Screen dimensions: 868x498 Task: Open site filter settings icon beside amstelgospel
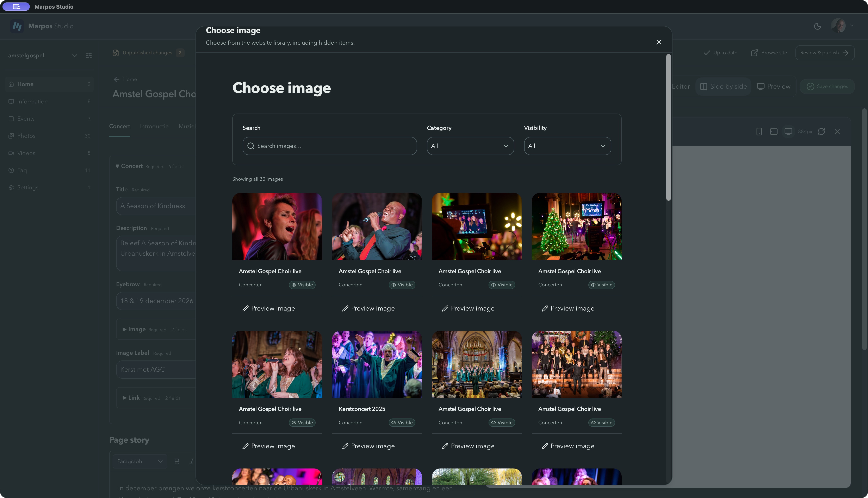coord(89,55)
